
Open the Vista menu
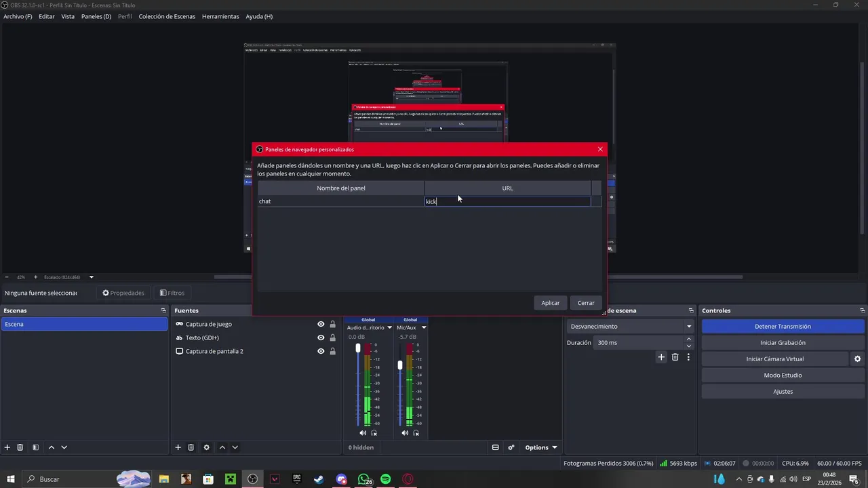[68, 16]
